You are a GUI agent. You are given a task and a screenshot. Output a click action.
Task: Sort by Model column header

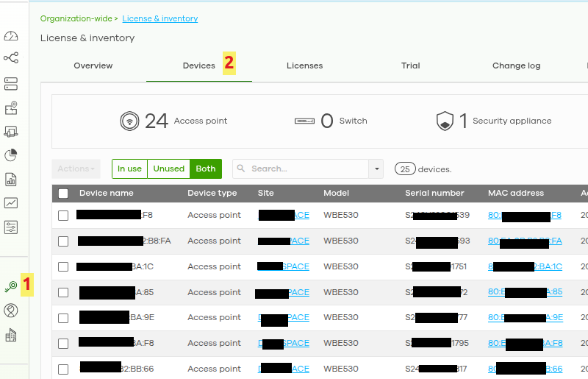click(337, 193)
